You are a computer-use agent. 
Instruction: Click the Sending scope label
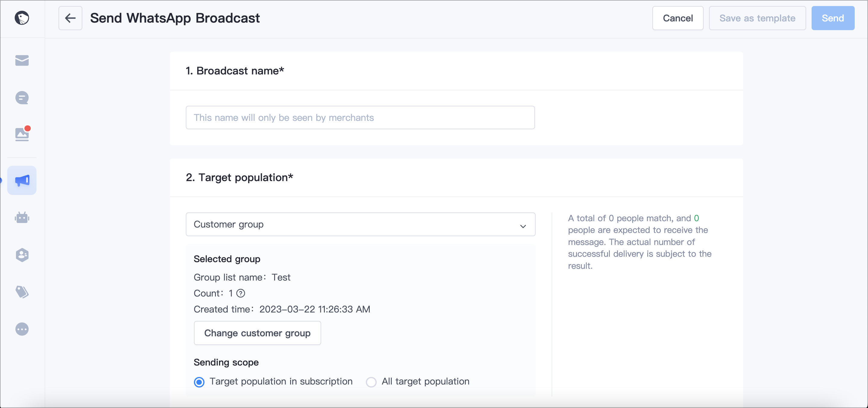pos(226,362)
